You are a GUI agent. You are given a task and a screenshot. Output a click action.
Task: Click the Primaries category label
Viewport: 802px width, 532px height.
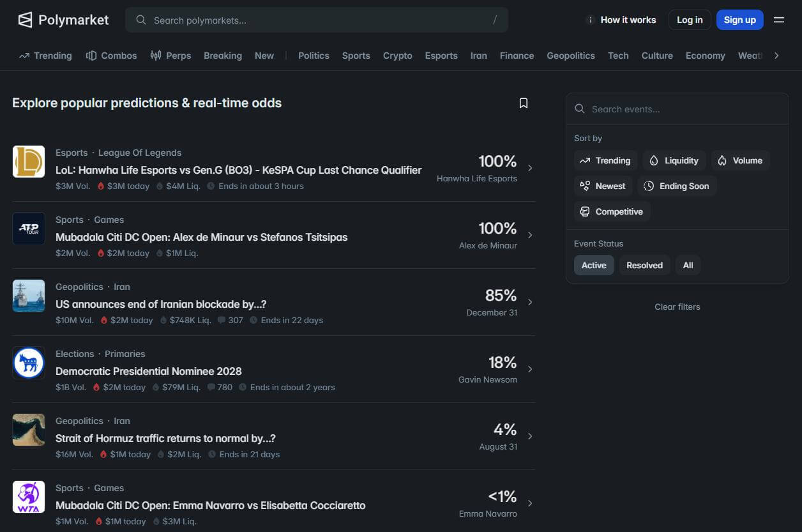pyautogui.click(x=125, y=354)
